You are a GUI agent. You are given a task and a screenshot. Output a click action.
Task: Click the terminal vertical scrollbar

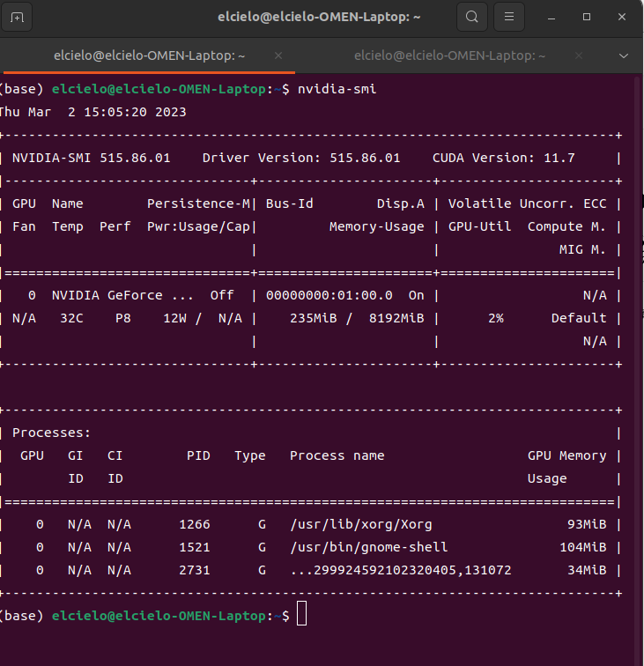[x=637, y=369]
